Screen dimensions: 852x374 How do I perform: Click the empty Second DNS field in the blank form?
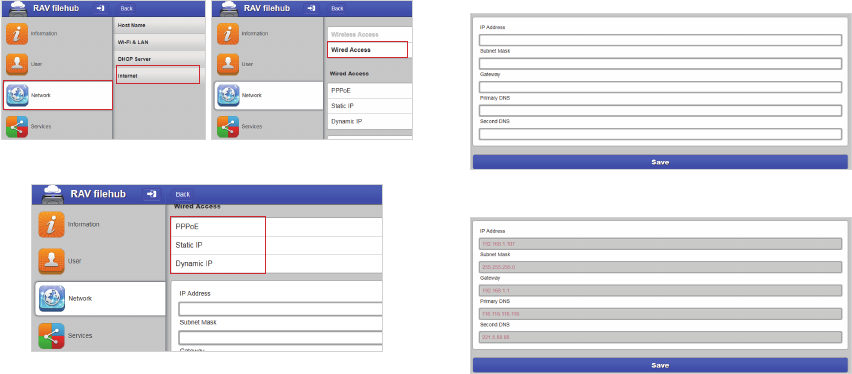[660, 134]
